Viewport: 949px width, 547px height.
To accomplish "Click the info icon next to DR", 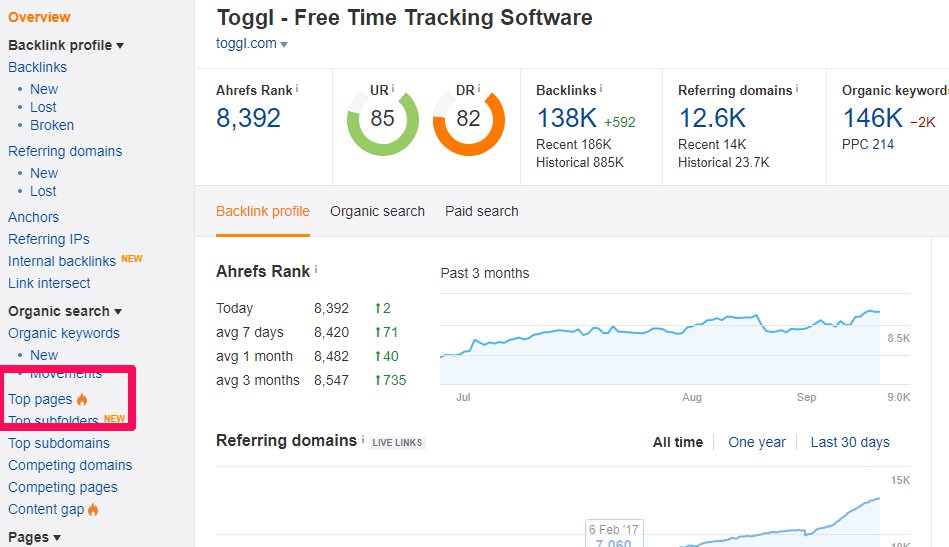I will [479, 88].
